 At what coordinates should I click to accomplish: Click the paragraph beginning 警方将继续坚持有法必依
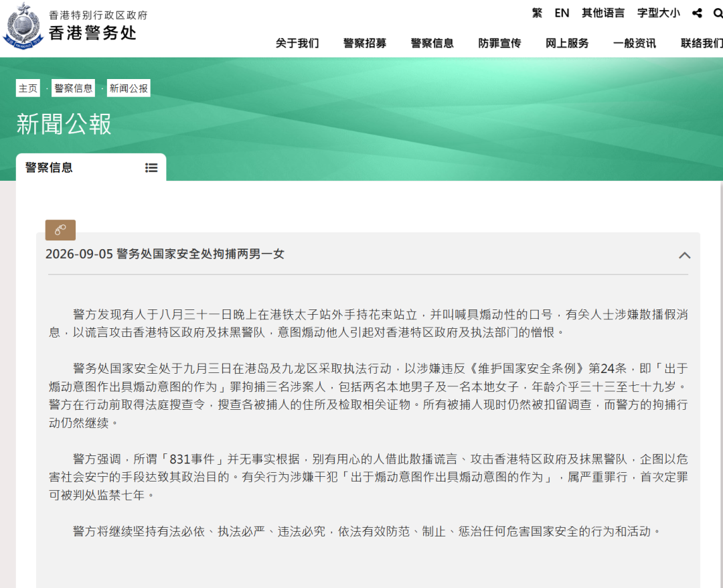click(x=367, y=531)
